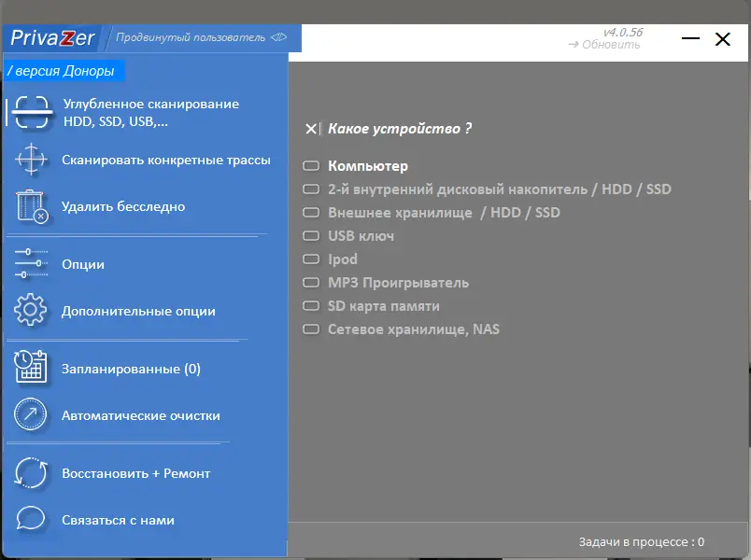
Task: Open Опции menu item
Action: [x=83, y=264]
